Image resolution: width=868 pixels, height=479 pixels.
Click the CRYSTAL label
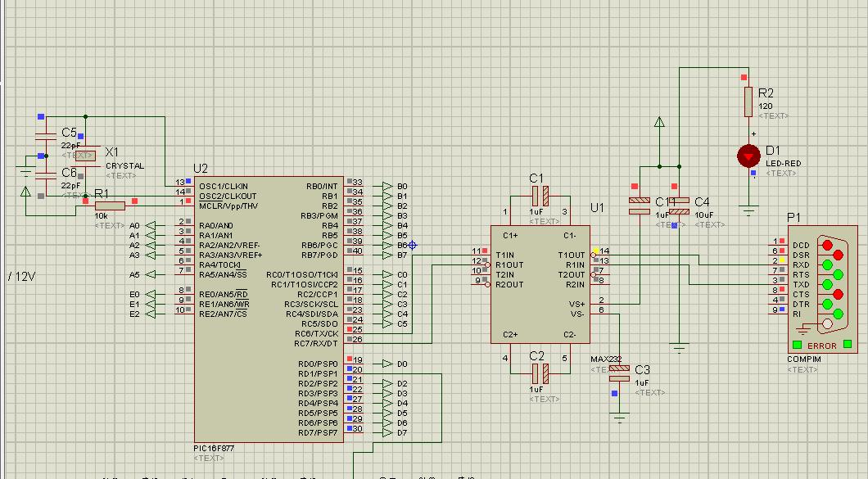pos(124,165)
